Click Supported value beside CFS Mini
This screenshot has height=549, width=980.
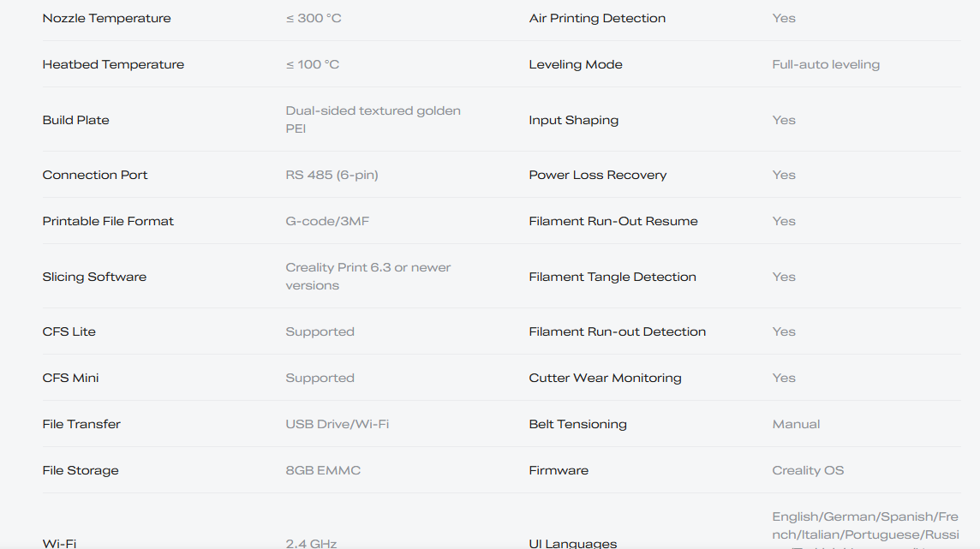tap(320, 378)
